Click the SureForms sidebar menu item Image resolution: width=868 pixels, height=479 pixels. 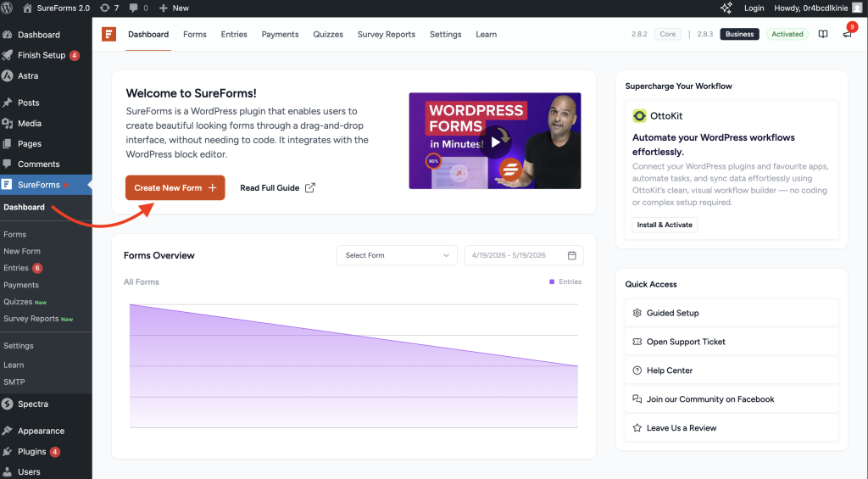pos(46,185)
